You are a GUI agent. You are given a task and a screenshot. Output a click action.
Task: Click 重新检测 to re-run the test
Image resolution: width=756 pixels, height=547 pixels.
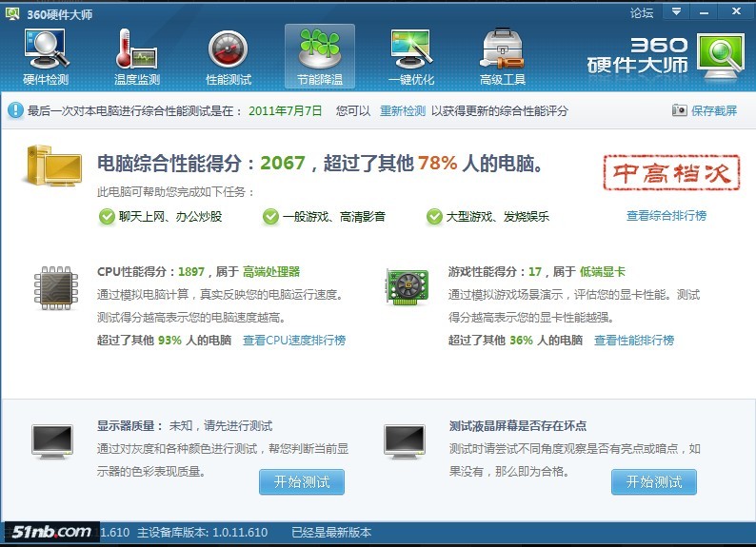click(x=403, y=110)
